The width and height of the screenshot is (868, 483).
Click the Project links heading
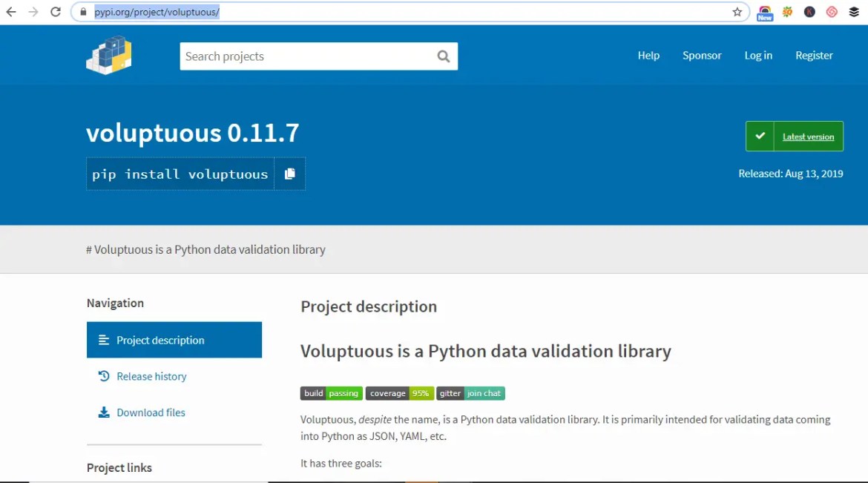[x=119, y=467]
